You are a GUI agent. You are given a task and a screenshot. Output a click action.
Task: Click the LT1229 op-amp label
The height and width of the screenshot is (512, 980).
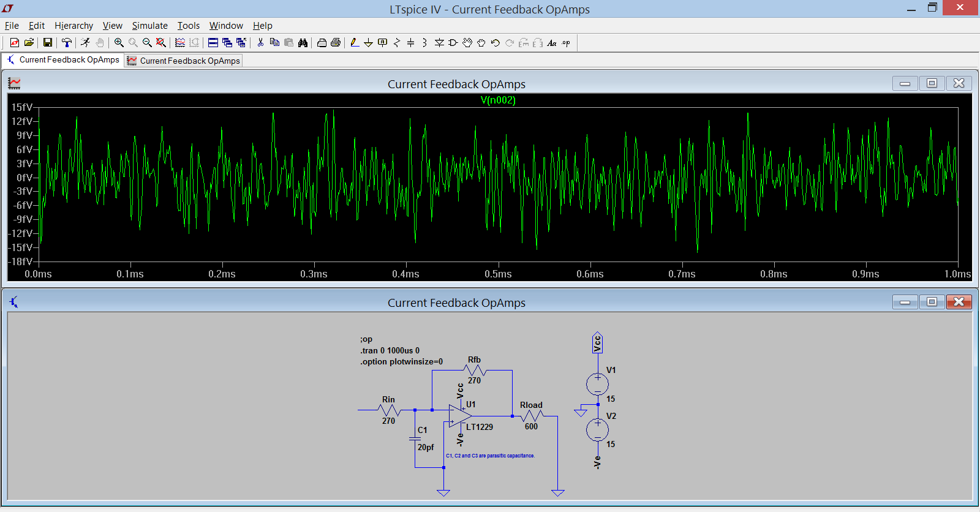coord(480,427)
